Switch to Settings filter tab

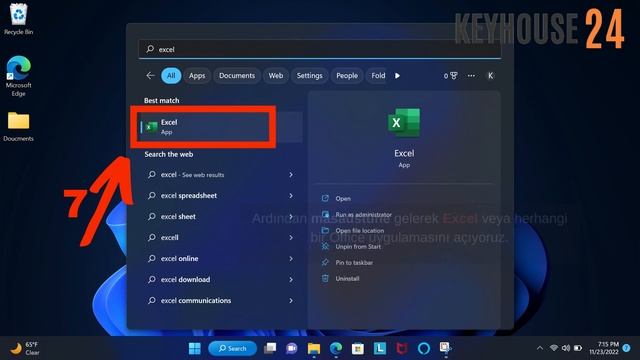click(x=309, y=76)
